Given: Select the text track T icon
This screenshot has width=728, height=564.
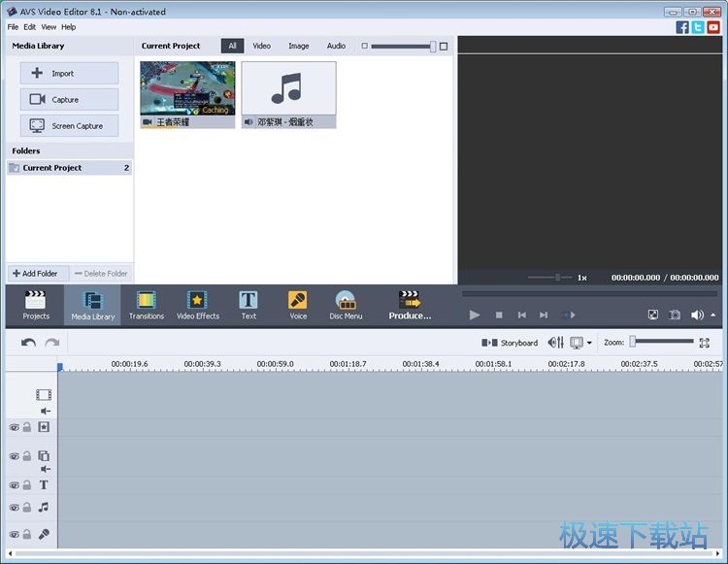Looking at the screenshot, I should point(44,485).
